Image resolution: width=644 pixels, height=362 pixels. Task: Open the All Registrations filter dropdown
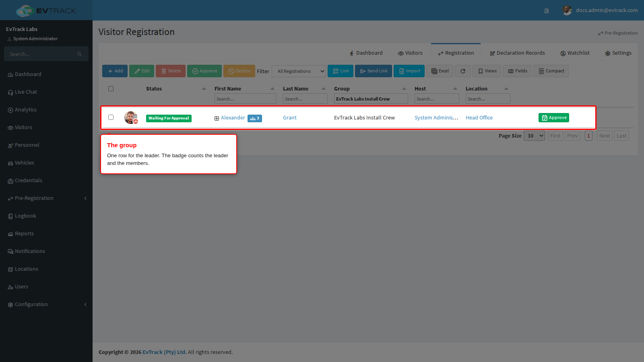click(299, 71)
